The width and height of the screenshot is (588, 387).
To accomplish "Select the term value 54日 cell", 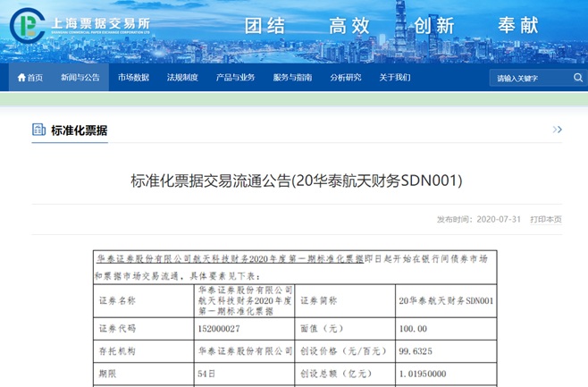I will tap(245, 374).
